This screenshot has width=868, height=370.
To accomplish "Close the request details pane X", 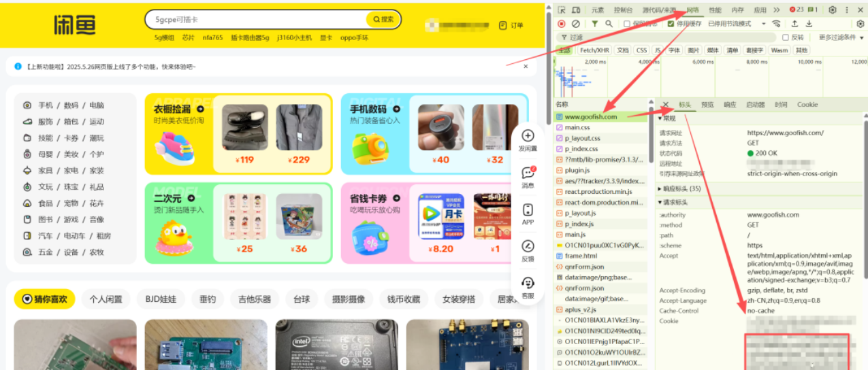I will pos(665,105).
